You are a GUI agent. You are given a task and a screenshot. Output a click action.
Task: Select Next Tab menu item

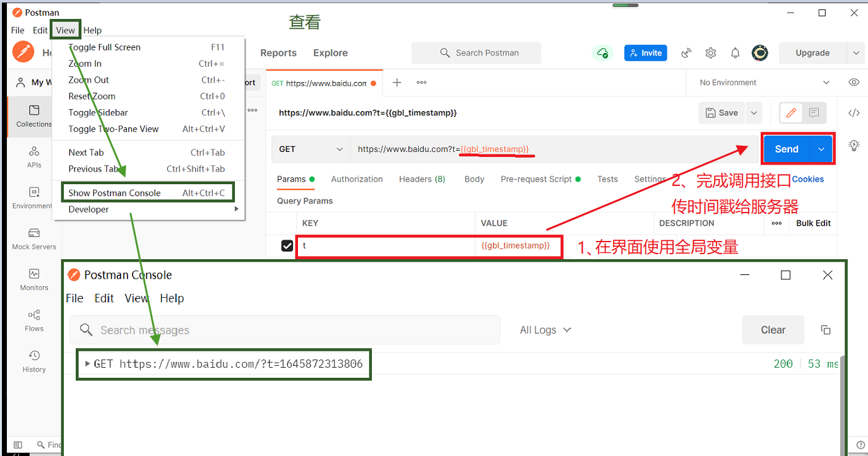[x=149, y=153]
